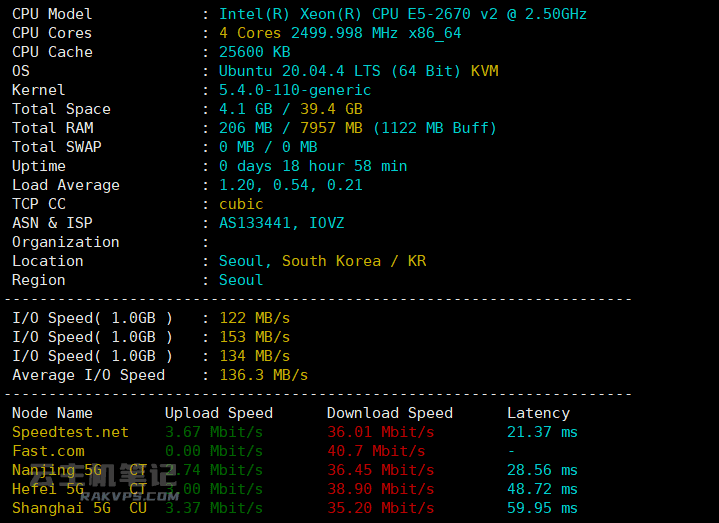Click the Average I/O Speed value 136.3 MB/s
Screen dimensions: 719x523
coord(264,375)
